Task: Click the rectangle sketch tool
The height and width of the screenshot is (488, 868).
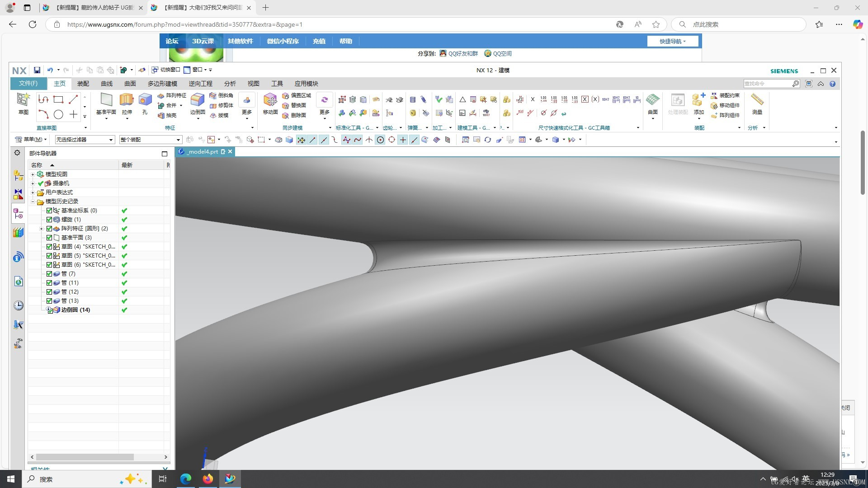Action: pos(58,99)
